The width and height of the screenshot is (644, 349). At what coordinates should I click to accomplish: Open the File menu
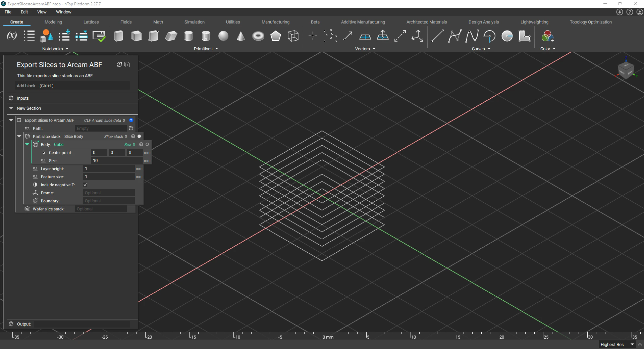(8, 12)
